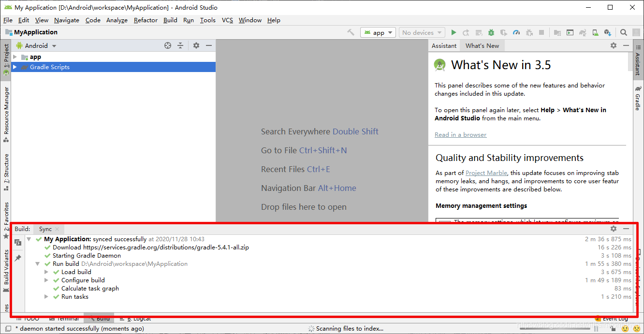Expand the Load build node
The image size is (644, 334).
point(46,272)
